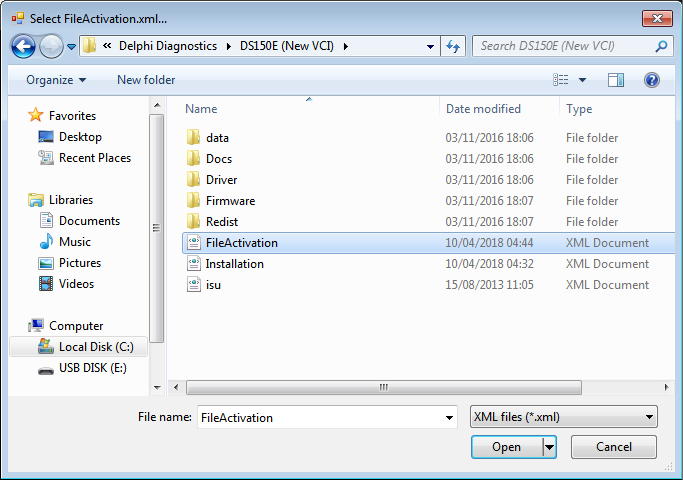Expand arrow after DS150E (New VCI) breadcrumb
683x480 pixels.
346,46
